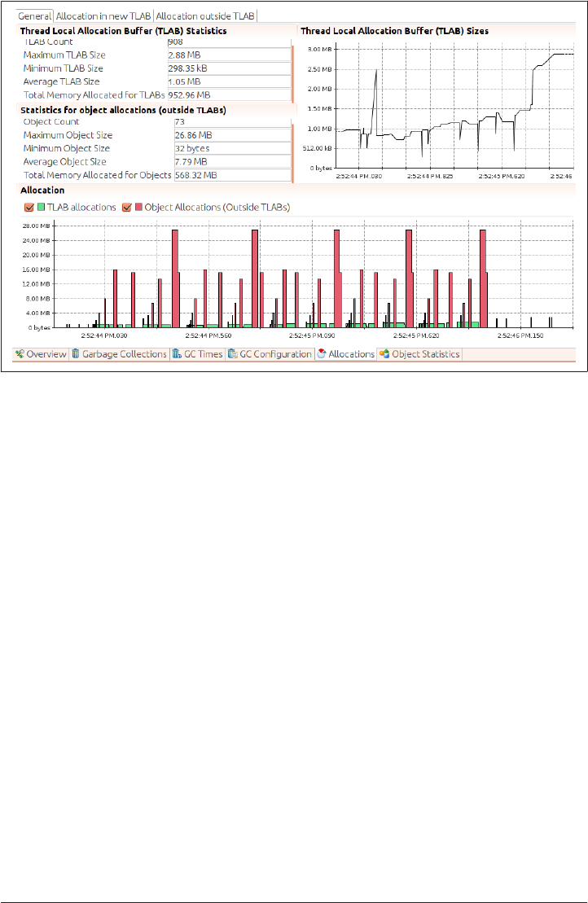The image size is (588, 903).
Task: Click the Allocations tab icon
Action: point(322,353)
